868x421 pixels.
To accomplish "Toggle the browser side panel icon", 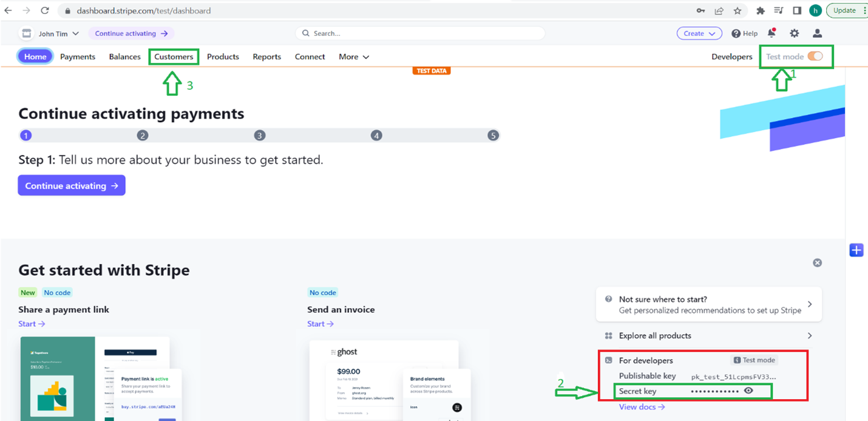I will (x=797, y=11).
